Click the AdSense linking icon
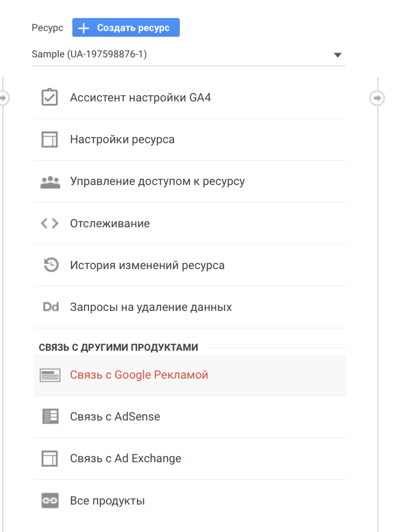 tap(50, 417)
